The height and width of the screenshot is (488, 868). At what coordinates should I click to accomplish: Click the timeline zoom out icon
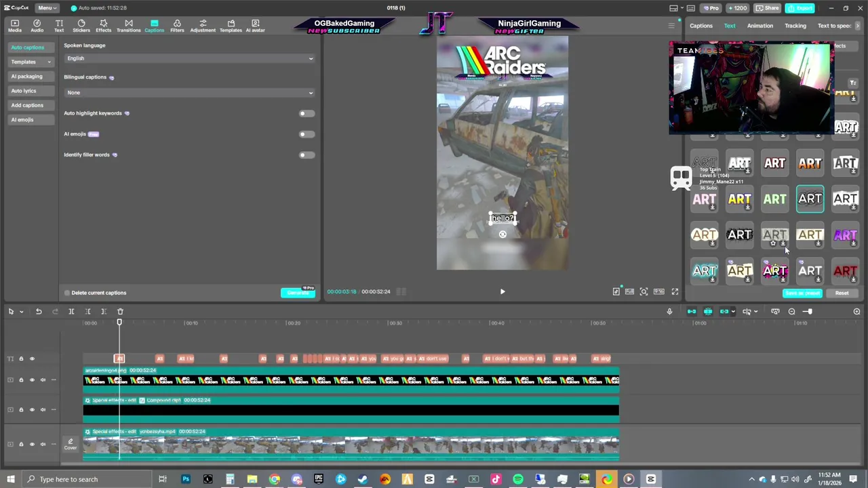[x=791, y=311]
